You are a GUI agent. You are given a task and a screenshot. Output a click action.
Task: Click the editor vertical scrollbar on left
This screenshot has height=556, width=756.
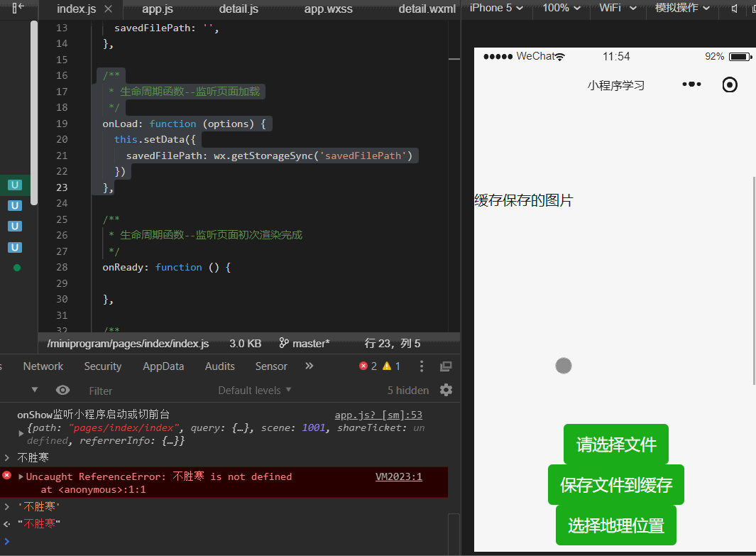coord(34,114)
